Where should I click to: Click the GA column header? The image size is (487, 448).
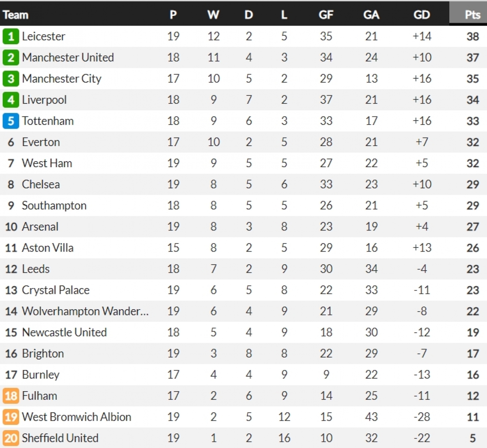click(x=371, y=15)
